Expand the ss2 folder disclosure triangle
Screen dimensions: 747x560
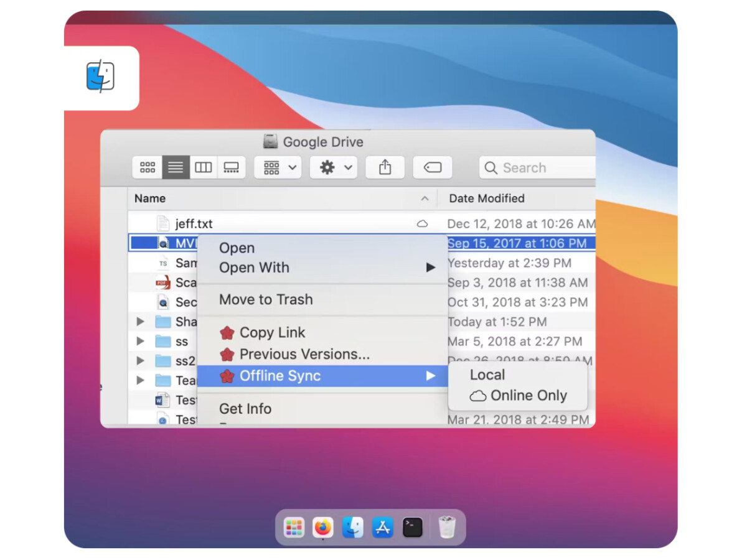coord(140,361)
